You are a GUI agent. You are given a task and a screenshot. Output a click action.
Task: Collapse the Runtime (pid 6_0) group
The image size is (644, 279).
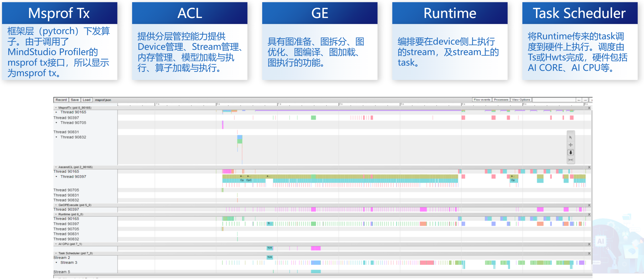tap(56, 215)
